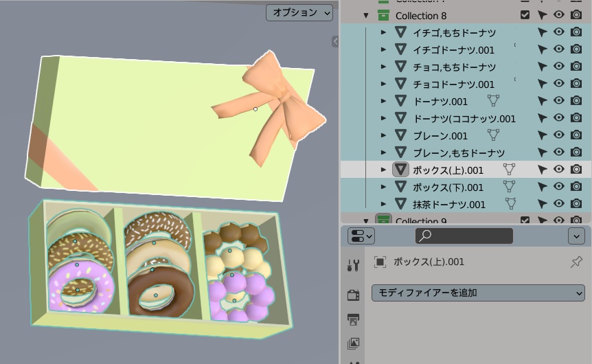Image resolution: width=592 pixels, height=364 pixels.
Task: Toggle selectable arrow for チョコドーナツ.001
Action: tap(542, 84)
